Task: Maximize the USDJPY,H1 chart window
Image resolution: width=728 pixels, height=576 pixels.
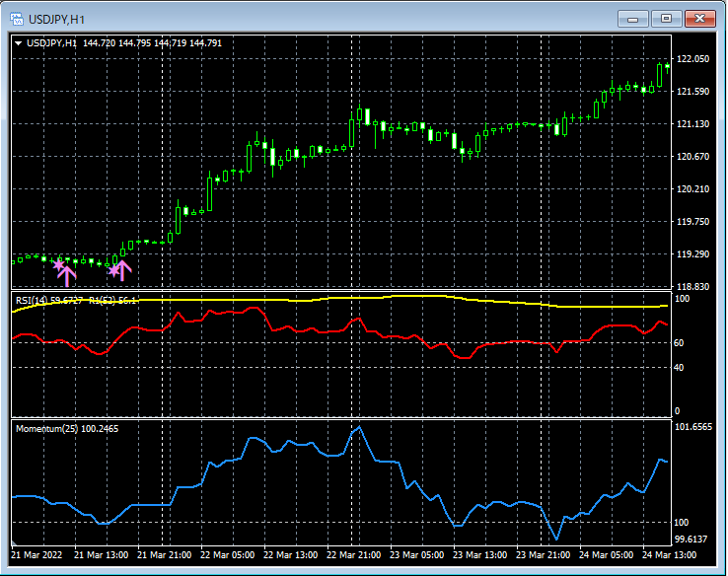Action: [x=665, y=19]
